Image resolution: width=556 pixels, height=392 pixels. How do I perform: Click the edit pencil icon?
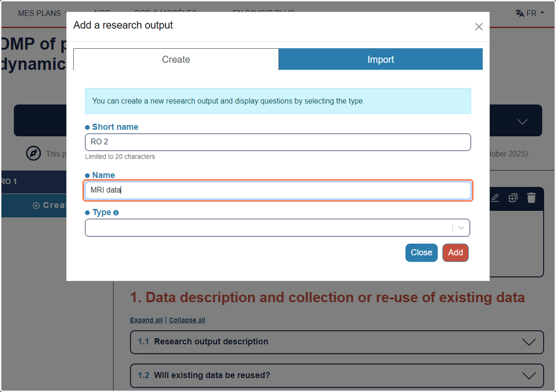[x=495, y=198]
